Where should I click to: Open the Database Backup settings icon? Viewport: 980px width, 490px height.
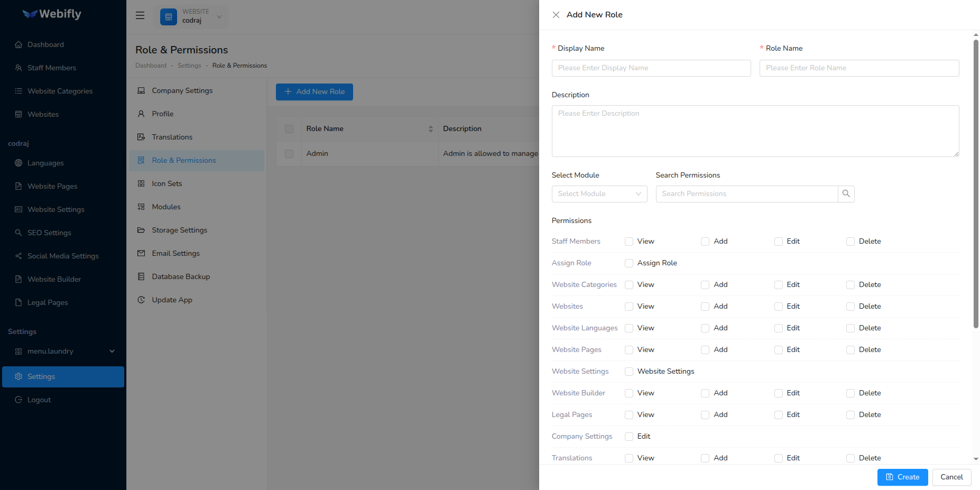coord(141,276)
